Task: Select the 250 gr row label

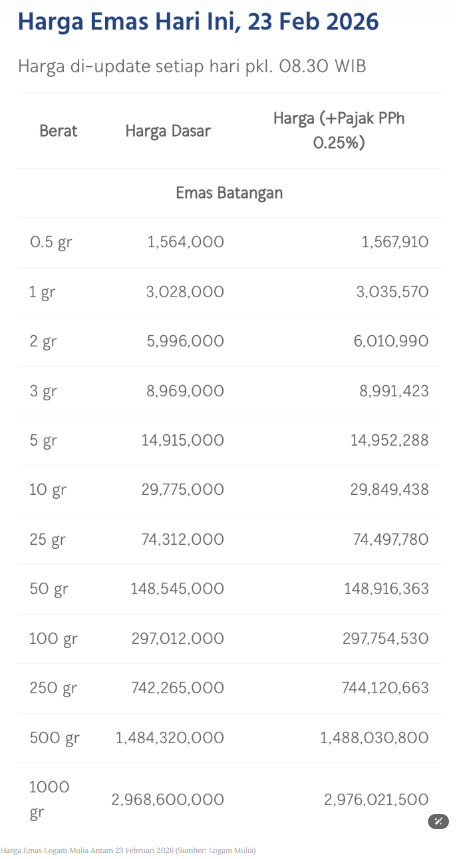Action: coord(53,688)
